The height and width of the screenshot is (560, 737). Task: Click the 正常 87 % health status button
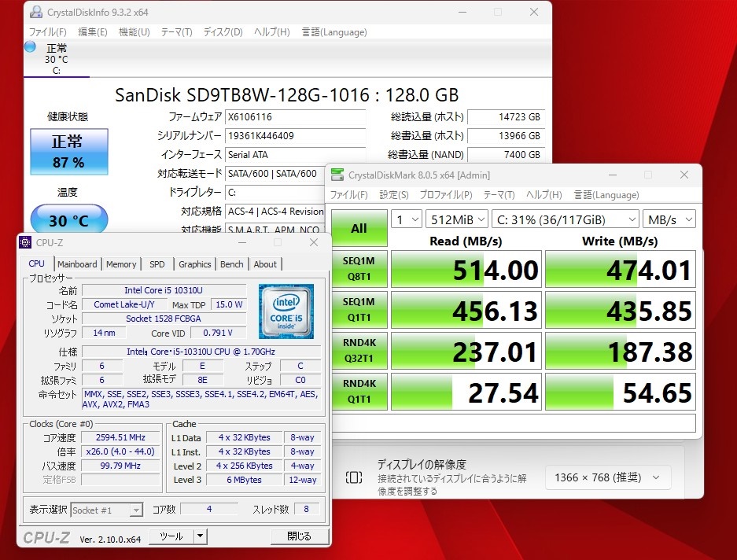pos(69,152)
